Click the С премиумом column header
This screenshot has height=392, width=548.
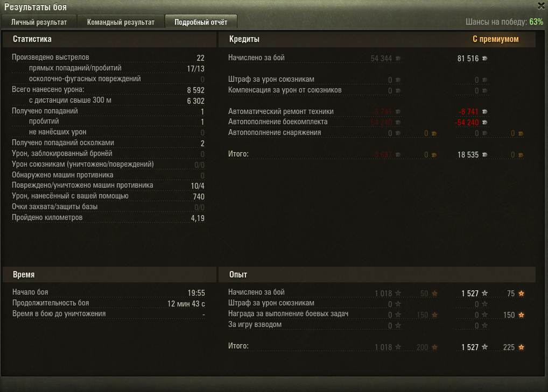click(x=496, y=39)
